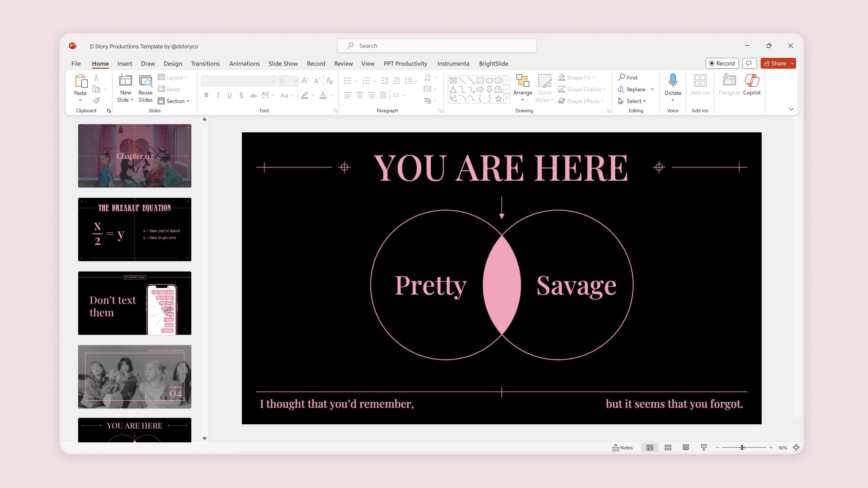This screenshot has height=488, width=868.
Task: Switch to the Design tab
Action: point(173,64)
